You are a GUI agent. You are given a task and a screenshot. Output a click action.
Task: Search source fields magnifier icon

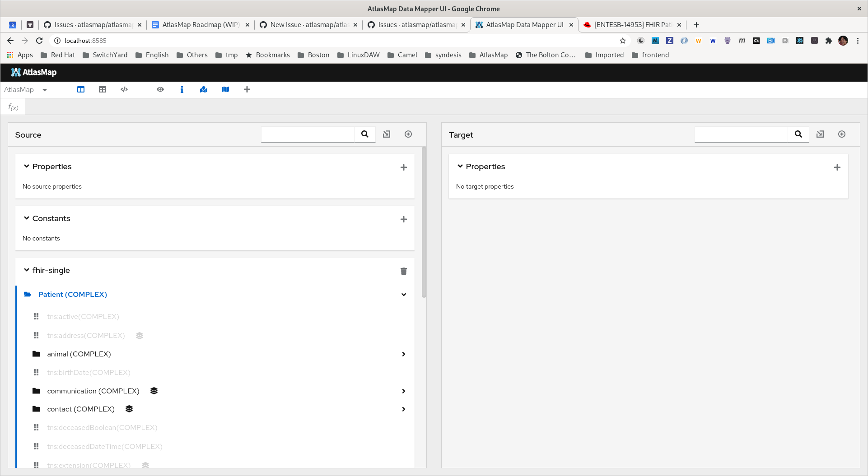point(365,134)
